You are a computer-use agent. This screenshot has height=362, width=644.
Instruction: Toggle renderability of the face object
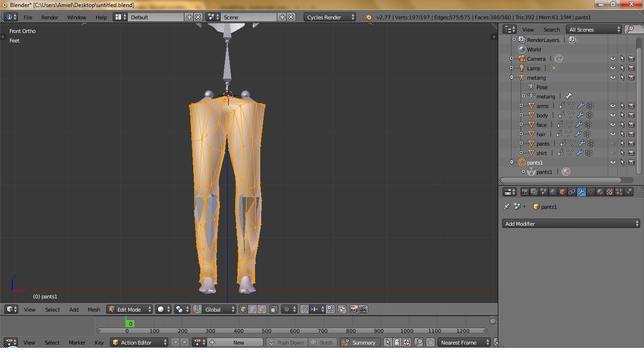click(x=631, y=124)
